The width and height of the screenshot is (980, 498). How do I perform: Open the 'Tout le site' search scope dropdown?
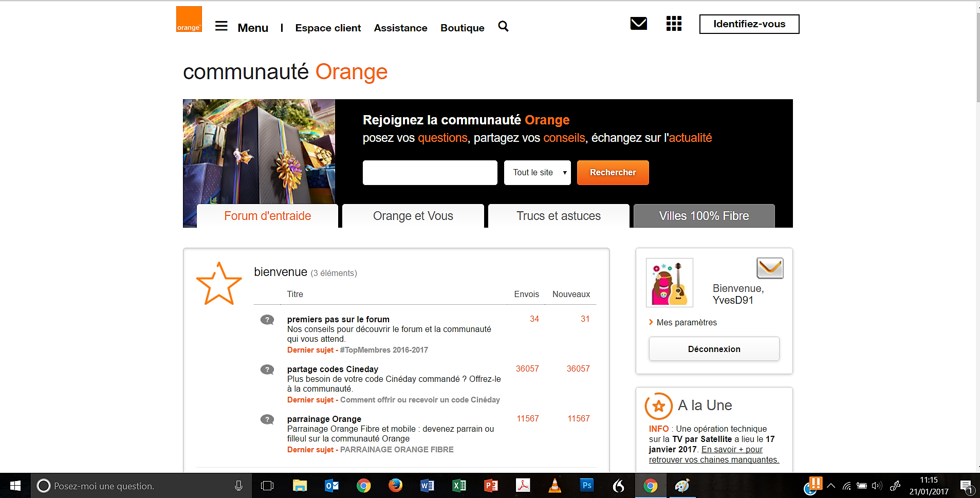(x=538, y=173)
